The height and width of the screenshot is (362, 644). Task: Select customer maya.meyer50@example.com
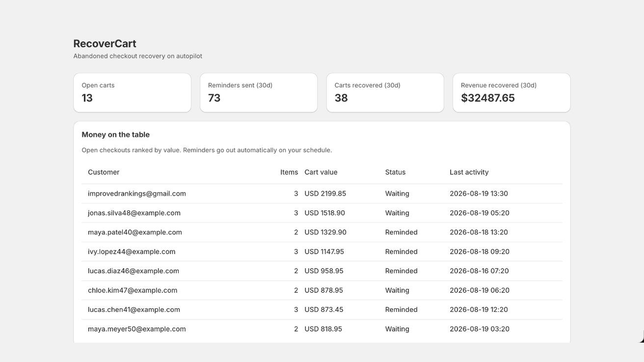click(x=137, y=329)
